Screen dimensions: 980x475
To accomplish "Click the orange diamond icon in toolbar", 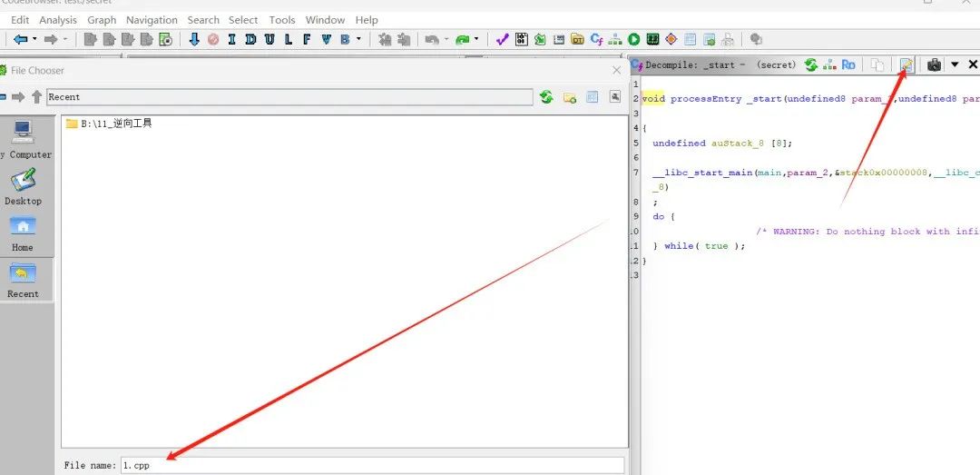I will point(671,39).
